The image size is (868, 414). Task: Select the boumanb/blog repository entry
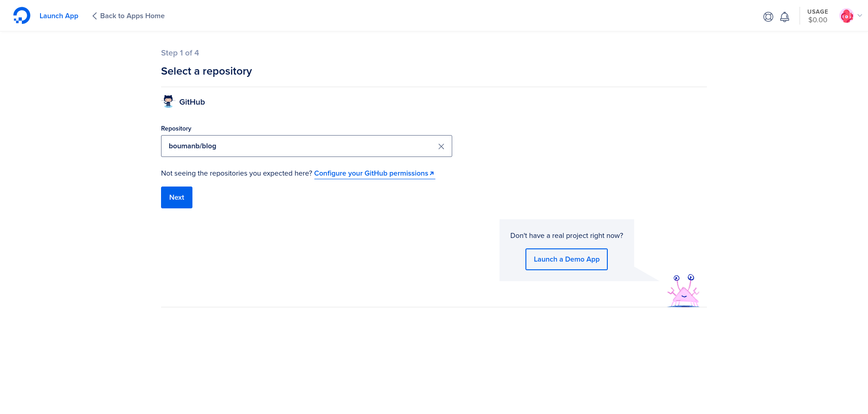click(193, 146)
